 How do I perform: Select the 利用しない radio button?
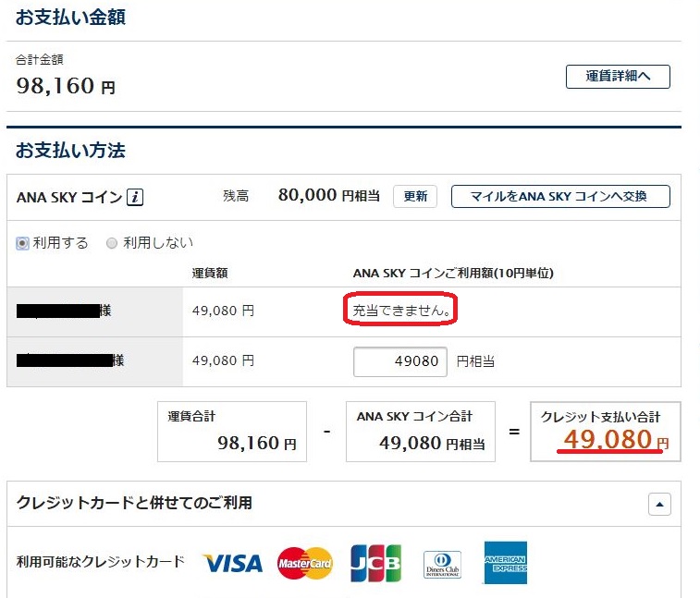(112, 243)
